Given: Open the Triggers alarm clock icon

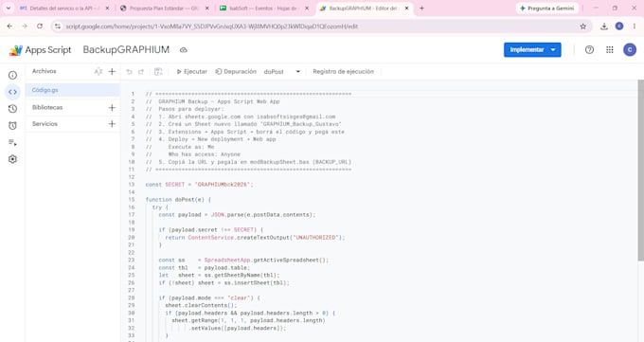Looking at the screenshot, I should point(12,126).
